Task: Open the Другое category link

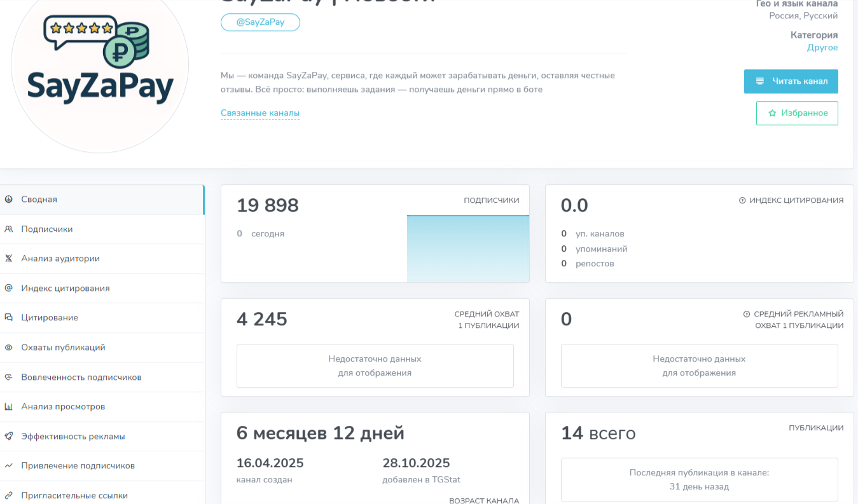Action: [x=822, y=48]
